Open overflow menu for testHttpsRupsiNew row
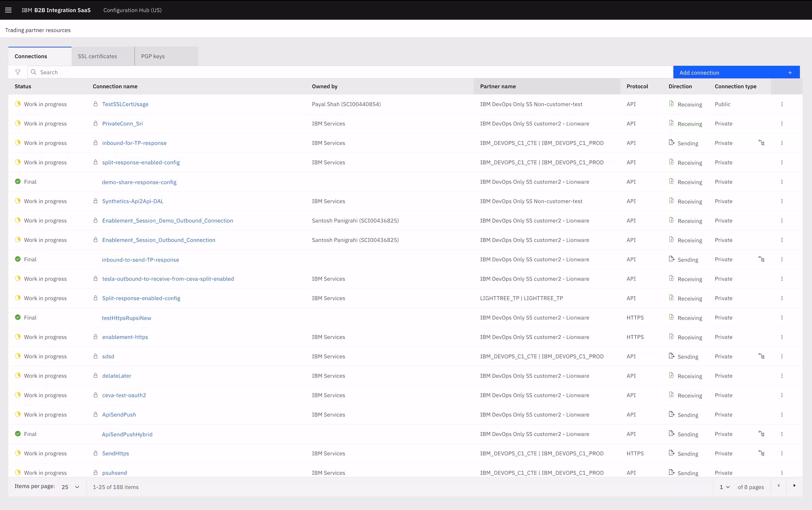 click(x=782, y=318)
